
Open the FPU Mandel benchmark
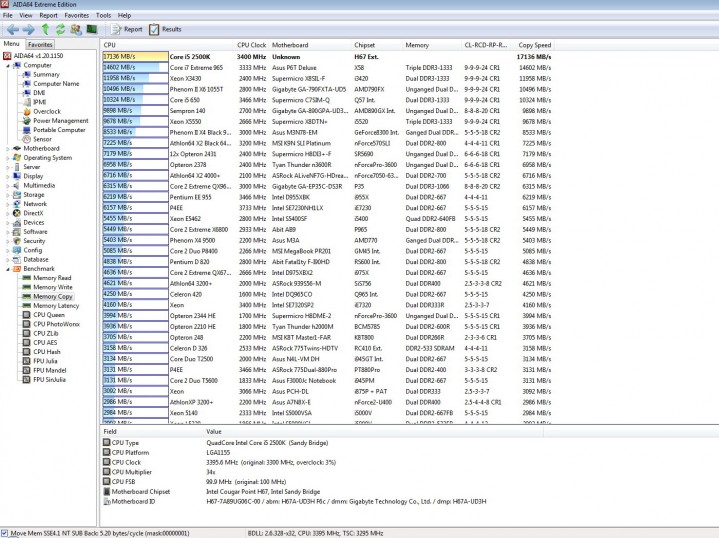[44, 370]
